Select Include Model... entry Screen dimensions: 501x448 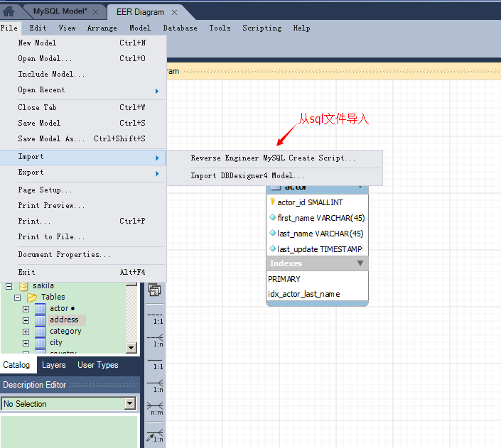tap(83, 74)
